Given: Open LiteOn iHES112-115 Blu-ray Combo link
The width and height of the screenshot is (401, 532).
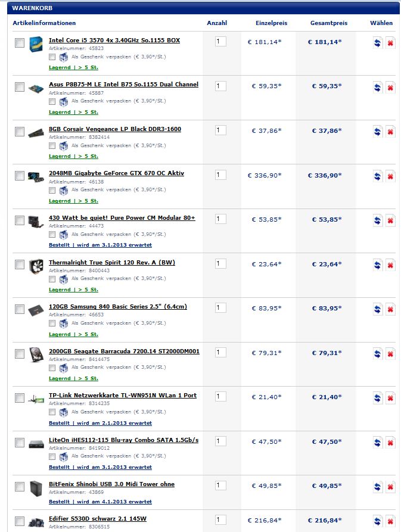Looking at the screenshot, I should [x=123, y=440].
